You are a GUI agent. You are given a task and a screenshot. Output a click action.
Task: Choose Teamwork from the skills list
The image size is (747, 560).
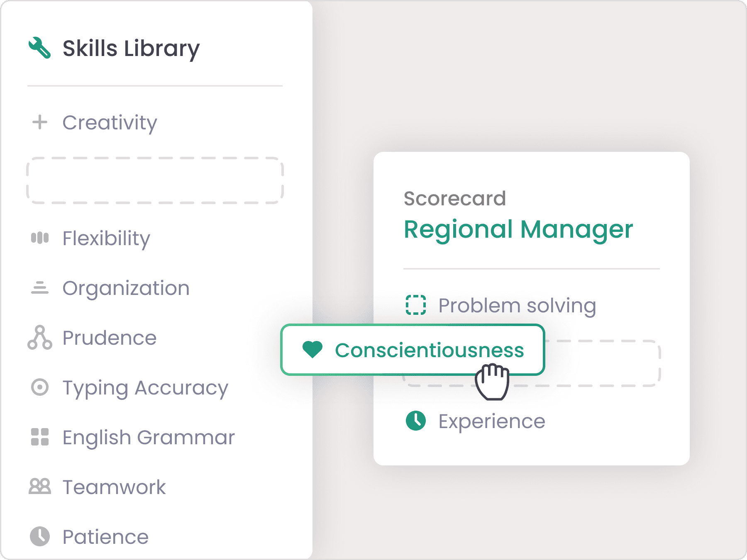click(x=114, y=487)
